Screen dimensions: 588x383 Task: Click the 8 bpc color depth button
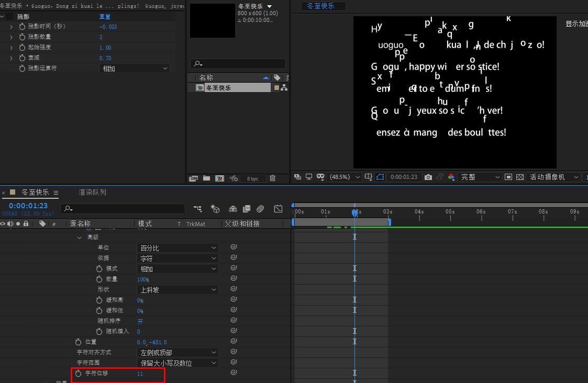[253, 179]
